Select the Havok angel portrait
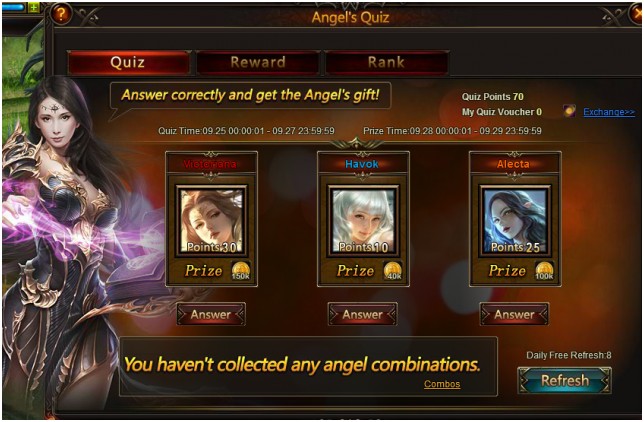The height and width of the screenshot is (422, 644). coord(363,221)
